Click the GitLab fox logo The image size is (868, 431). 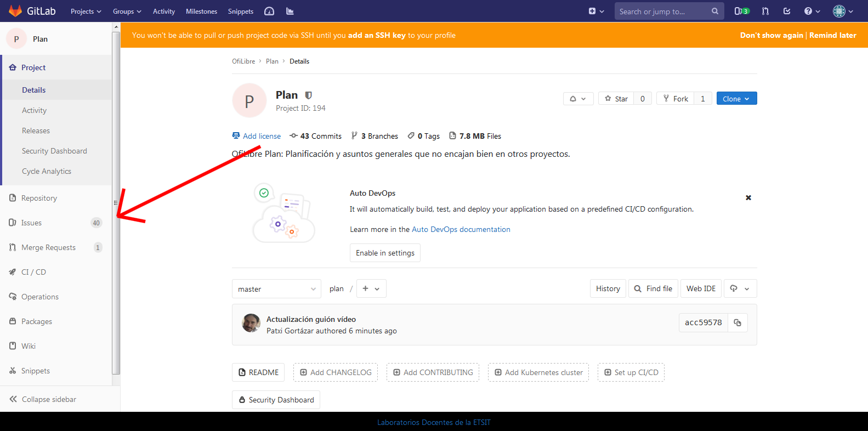click(x=15, y=11)
